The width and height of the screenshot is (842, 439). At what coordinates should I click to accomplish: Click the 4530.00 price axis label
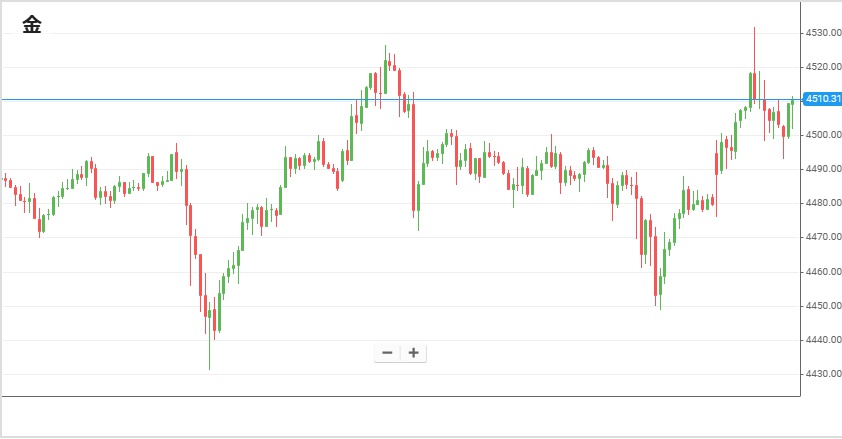(x=820, y=33)
